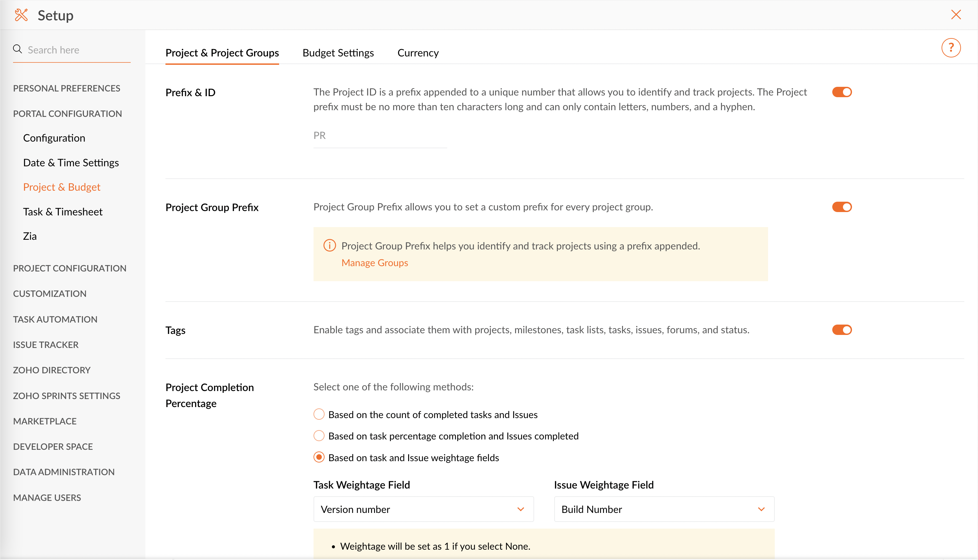Expand the PROJECT CONFIGURATION section
Viewport: 978px width, 560px height.
click(x=70, y=268)
